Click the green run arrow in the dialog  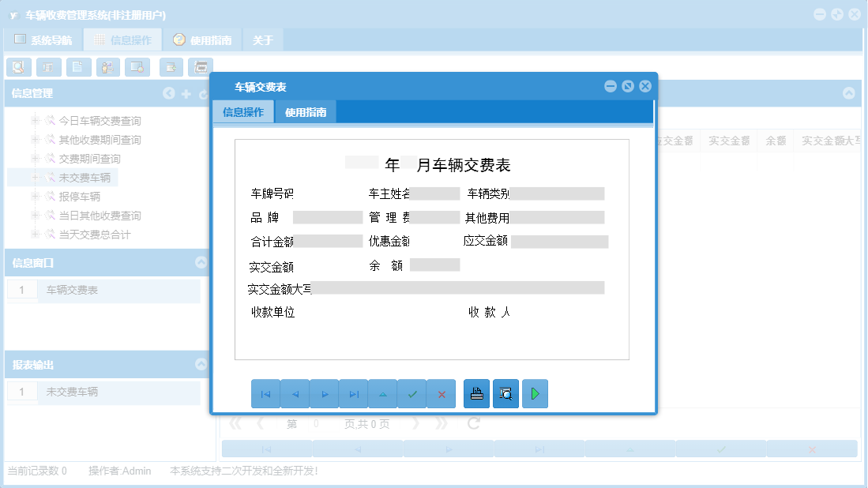pos(535,393)
